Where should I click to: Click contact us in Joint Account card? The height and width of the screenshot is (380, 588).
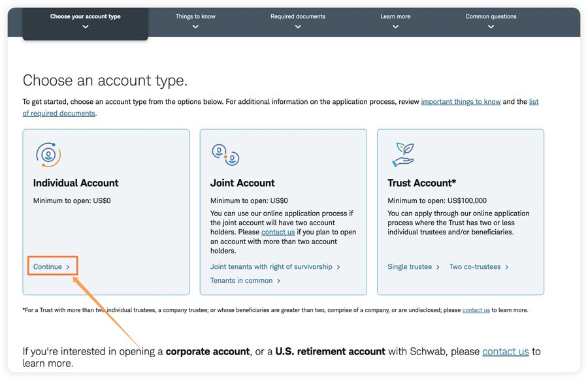278,232
